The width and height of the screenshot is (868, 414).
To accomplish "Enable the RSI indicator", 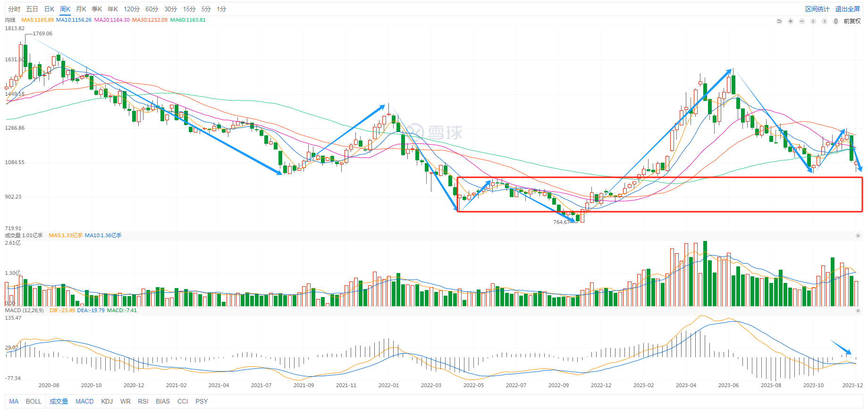I will point(143,401).
